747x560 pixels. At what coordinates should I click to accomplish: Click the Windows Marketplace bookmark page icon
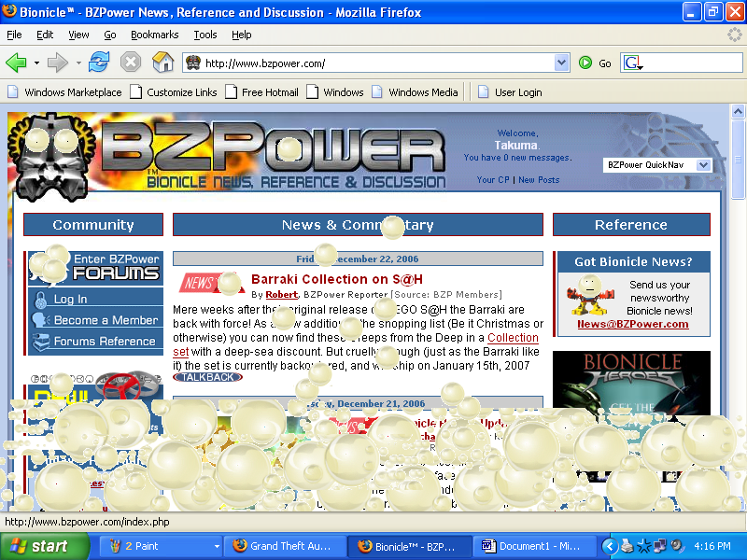(13, 91)
